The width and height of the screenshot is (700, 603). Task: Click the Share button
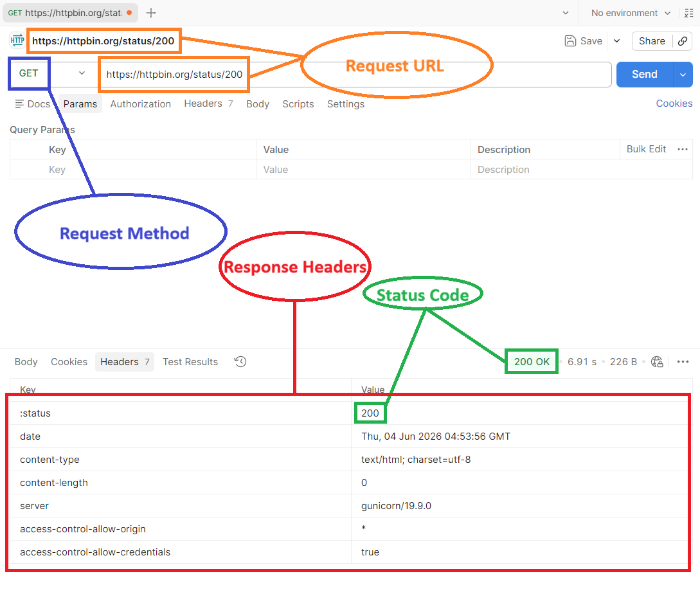coord(652,41)
